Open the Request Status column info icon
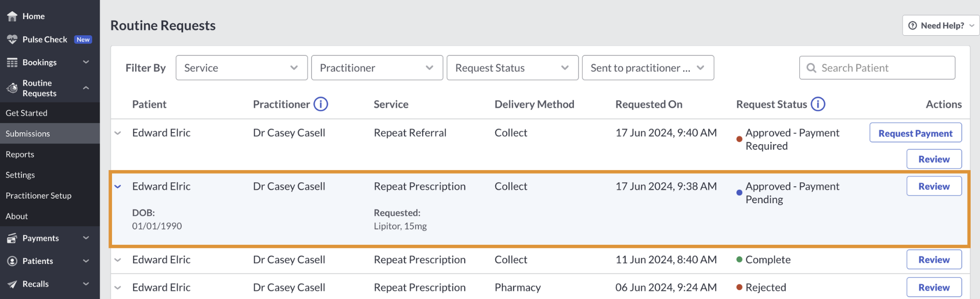This screenshot has height=299, width=980. 818,104
